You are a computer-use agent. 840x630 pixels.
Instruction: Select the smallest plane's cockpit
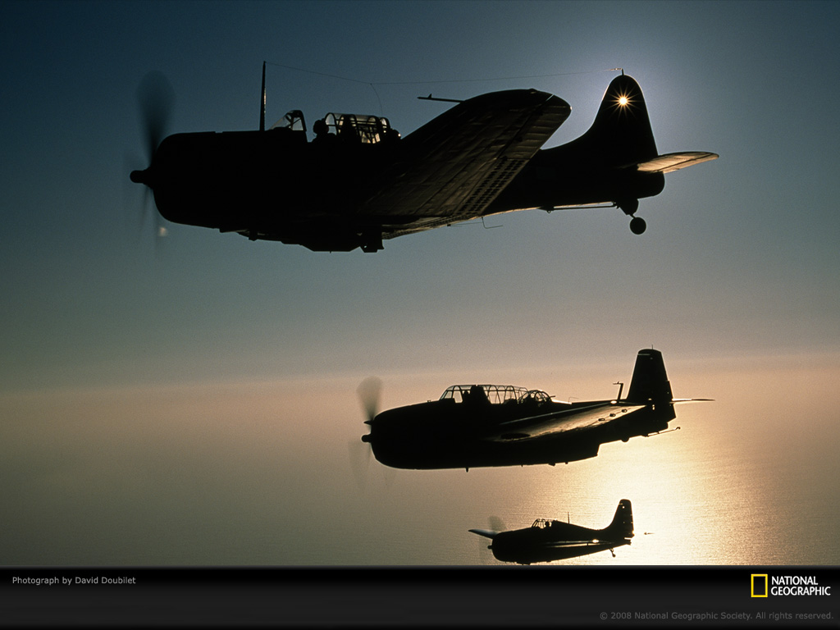tap(541, 523)
